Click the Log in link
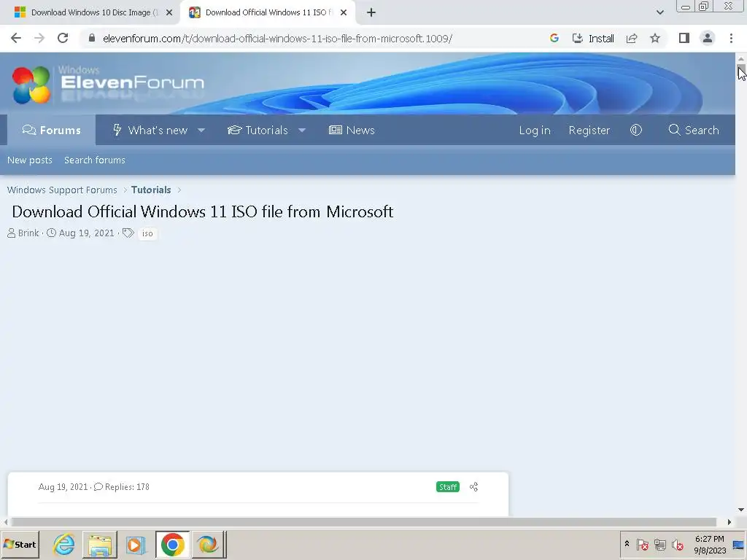747x560 pixels. coord(535,130)
